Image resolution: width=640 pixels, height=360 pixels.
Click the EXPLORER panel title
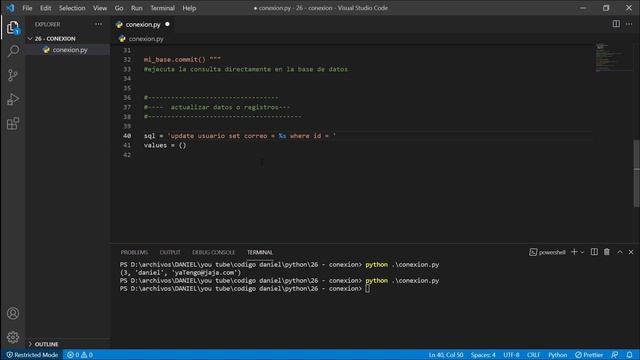(47, 24)
